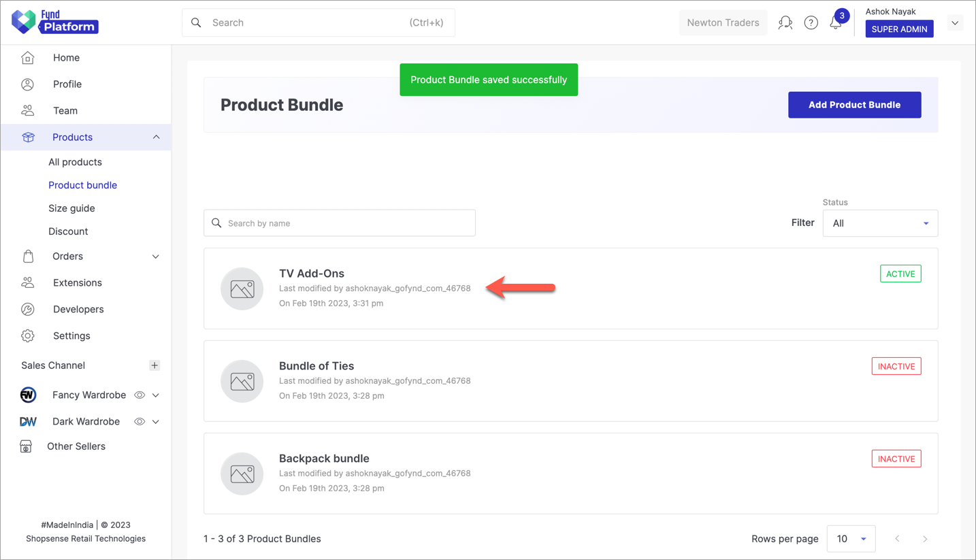Click the Orders bag icon

click(28, 257)
